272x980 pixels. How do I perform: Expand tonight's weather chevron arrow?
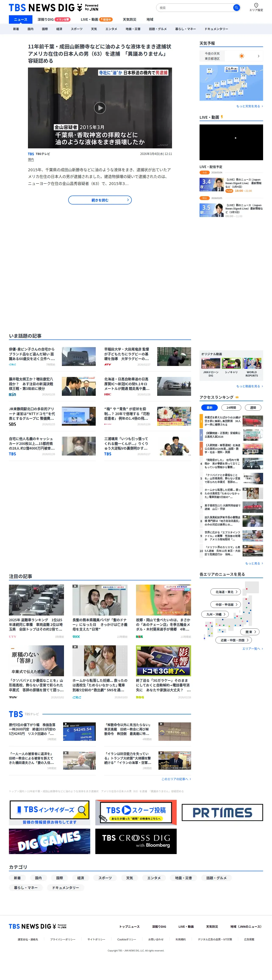259,56
